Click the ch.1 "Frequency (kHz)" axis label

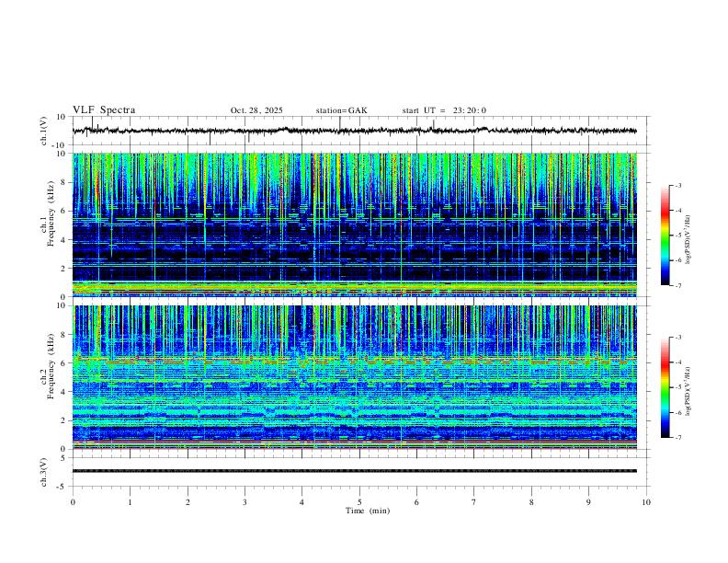tap(51, 213)
